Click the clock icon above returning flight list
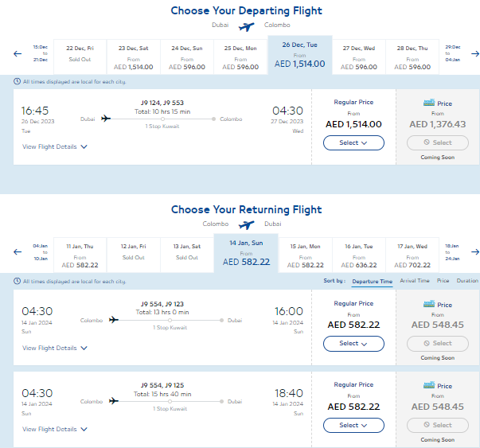480x448 pixels. tap(18, 281)
